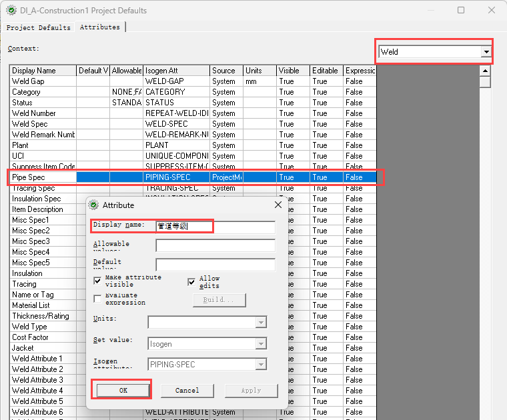
Task: Click the scrollbar up arrow
Action: pyautogui.click(x=485, y=70)
